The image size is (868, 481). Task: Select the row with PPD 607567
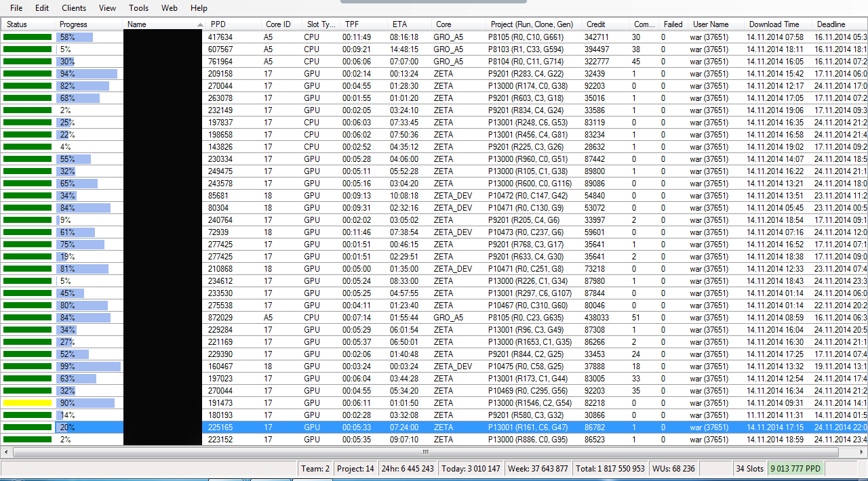coord(434,49)
